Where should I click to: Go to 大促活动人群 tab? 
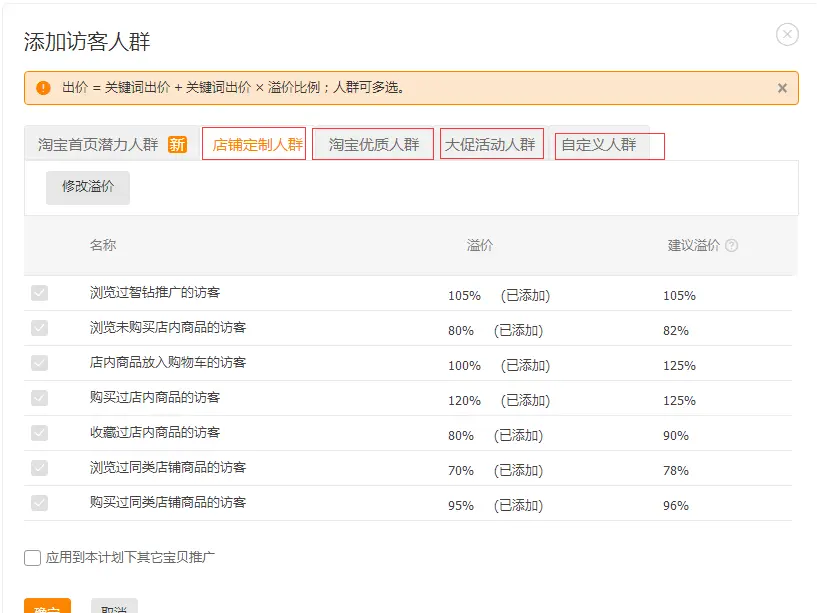coord(490,144)
